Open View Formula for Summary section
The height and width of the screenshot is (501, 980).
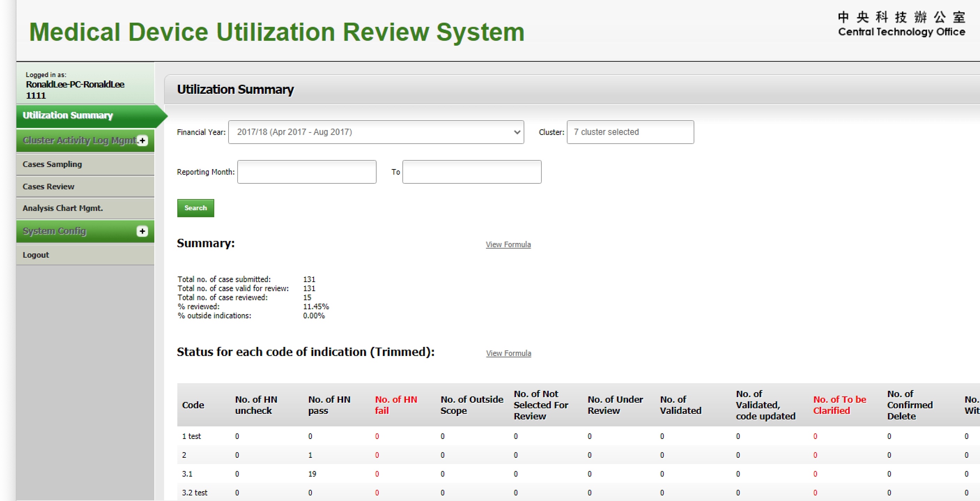509,244
